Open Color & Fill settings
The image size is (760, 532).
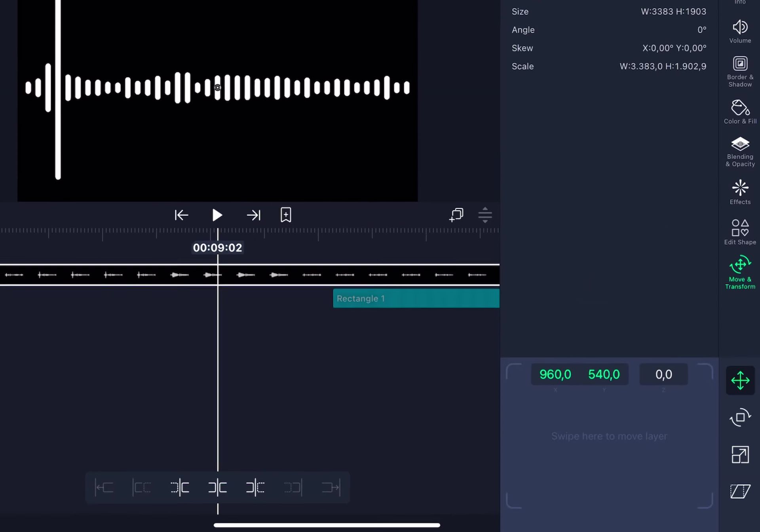[740, 112]
